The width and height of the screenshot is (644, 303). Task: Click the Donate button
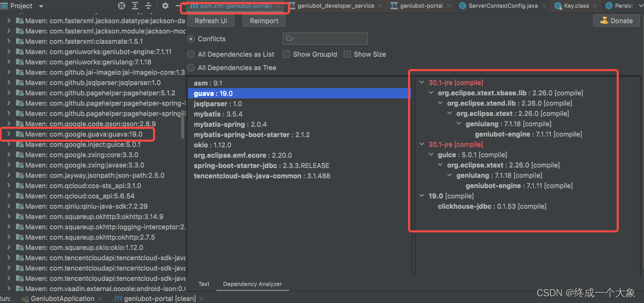[616, 21]
